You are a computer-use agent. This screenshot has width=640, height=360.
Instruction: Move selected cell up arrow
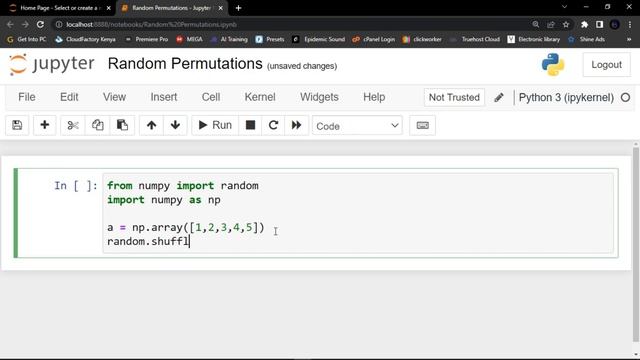coord(151,125)
